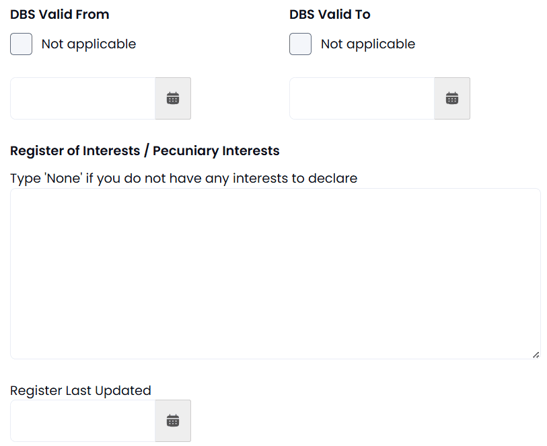Click Register of Interests / Pecuniary Interests heading
The width and height of the screenshot is (547, 446).
pos(145,151)
